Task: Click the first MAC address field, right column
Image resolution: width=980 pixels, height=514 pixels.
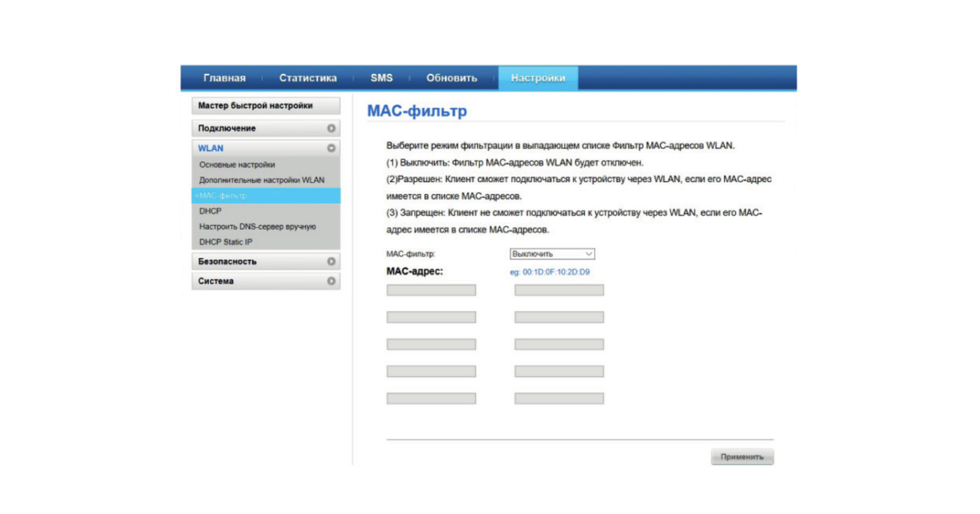Action: coord(559,290)
